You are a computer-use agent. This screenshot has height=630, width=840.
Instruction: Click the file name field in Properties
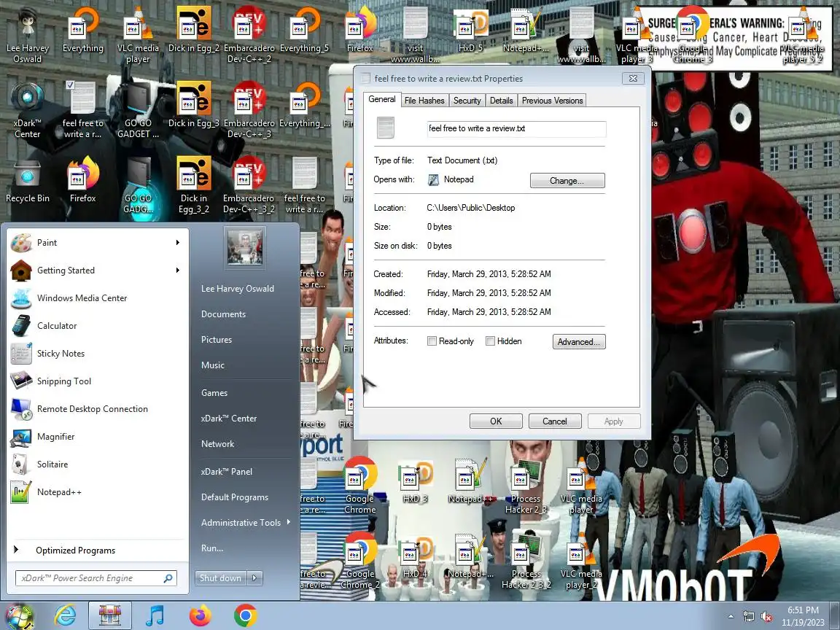(x=516, y=128)
